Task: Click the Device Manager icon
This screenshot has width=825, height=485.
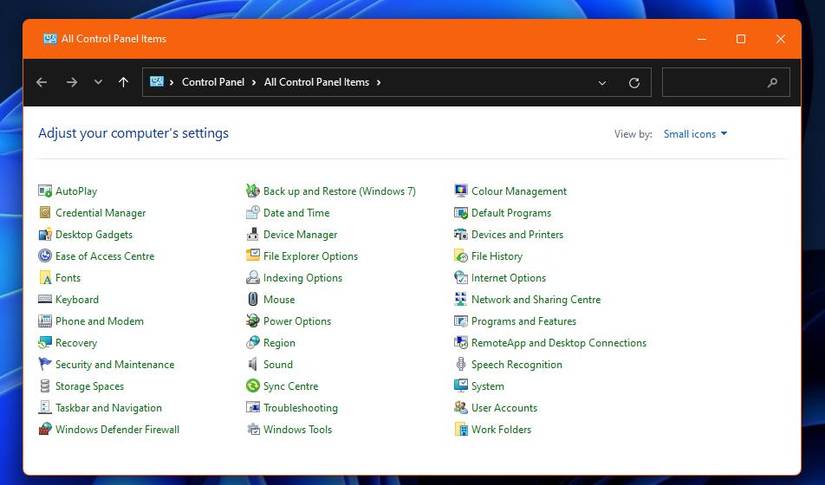Action: [253, 234]
